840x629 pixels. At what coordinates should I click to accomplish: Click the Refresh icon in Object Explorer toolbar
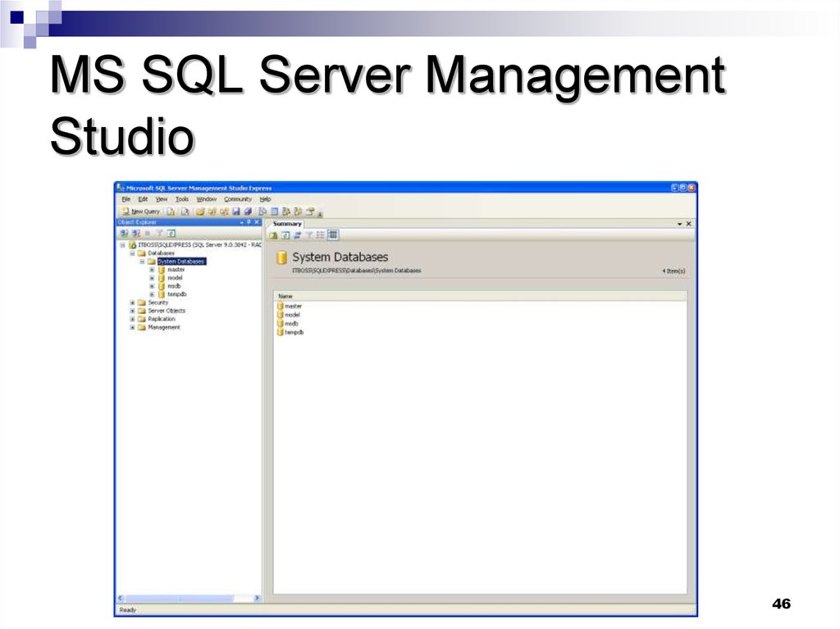tap(171, 234)
